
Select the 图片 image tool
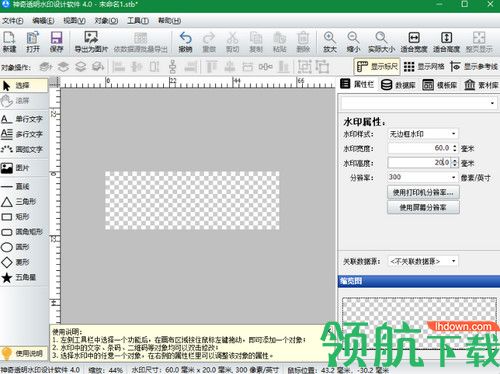[x=24, y=168]
